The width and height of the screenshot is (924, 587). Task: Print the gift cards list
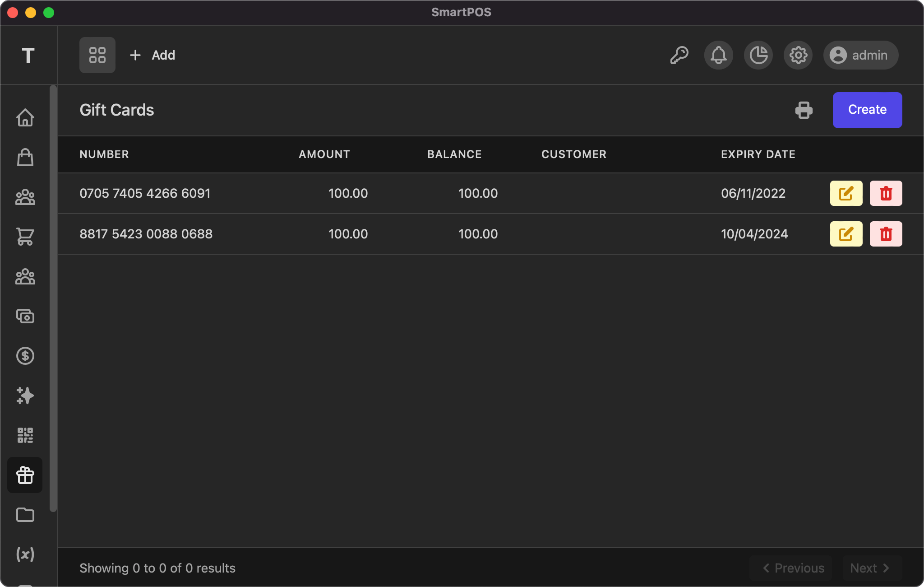point(804,110)
